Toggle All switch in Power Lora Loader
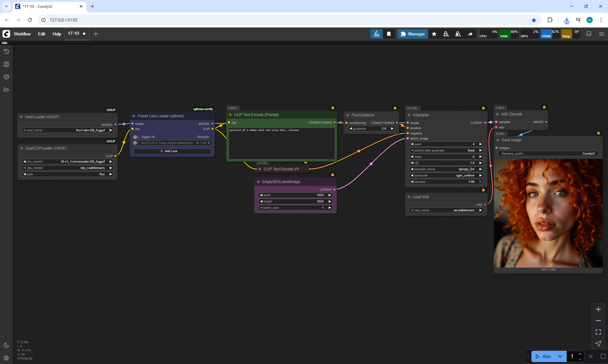The height and width of the screenshot is (364, 608). (136, 137)
